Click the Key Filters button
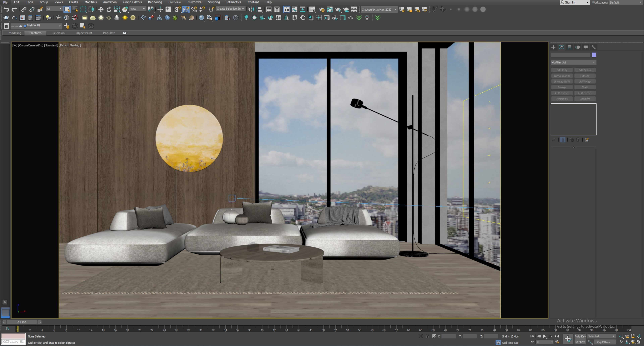Image resolution: width=644 pixels, height=346 pixels. click(x=604, y=342)
